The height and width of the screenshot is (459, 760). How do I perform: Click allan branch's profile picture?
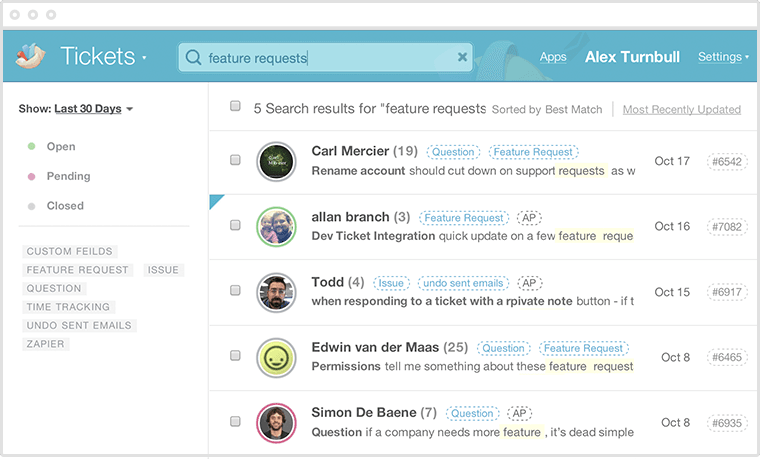click(x=276, y=226)
